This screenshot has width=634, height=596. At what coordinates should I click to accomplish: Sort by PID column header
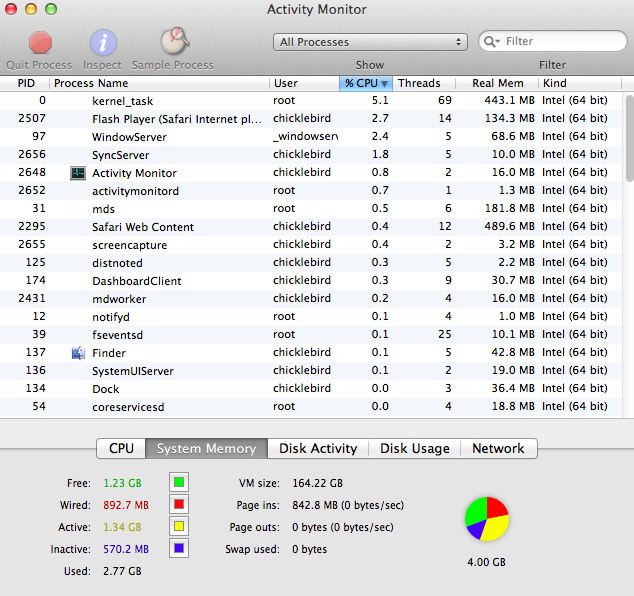tap(25, 83)
